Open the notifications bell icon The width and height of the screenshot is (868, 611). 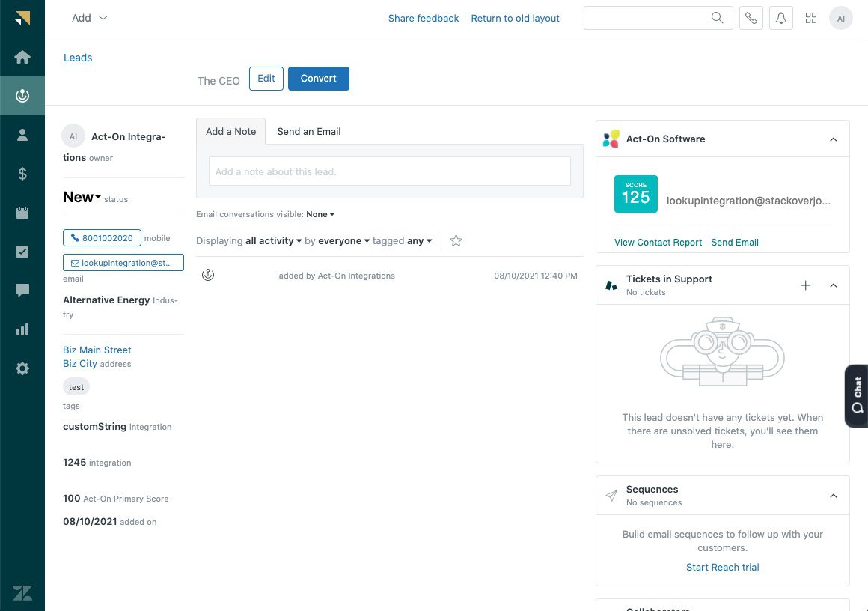pyautogui.click(x=780, y=18)
